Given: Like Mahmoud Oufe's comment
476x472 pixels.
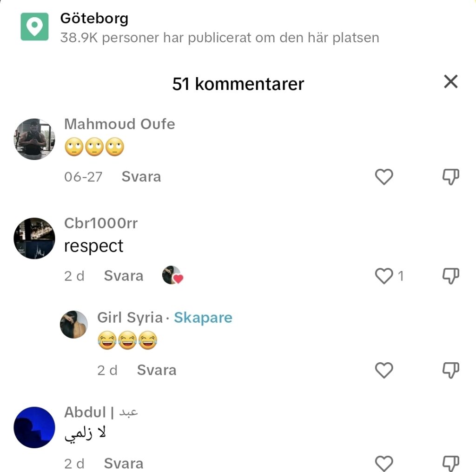Looking at the screenshot, I should (x=384, y=176).
